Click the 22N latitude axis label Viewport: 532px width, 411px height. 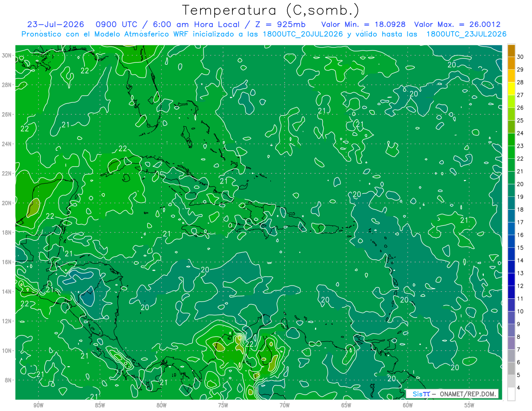[x=8, y=173]
